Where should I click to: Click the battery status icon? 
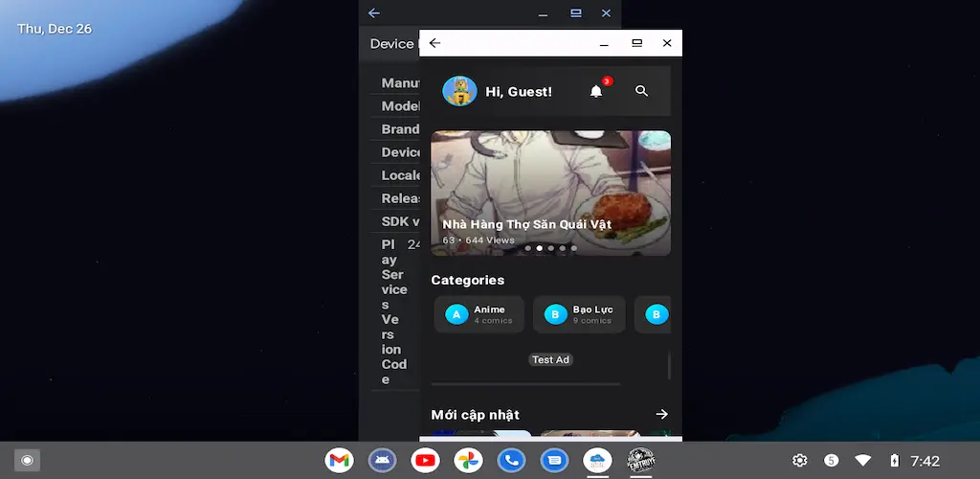(x=895, y=461)
